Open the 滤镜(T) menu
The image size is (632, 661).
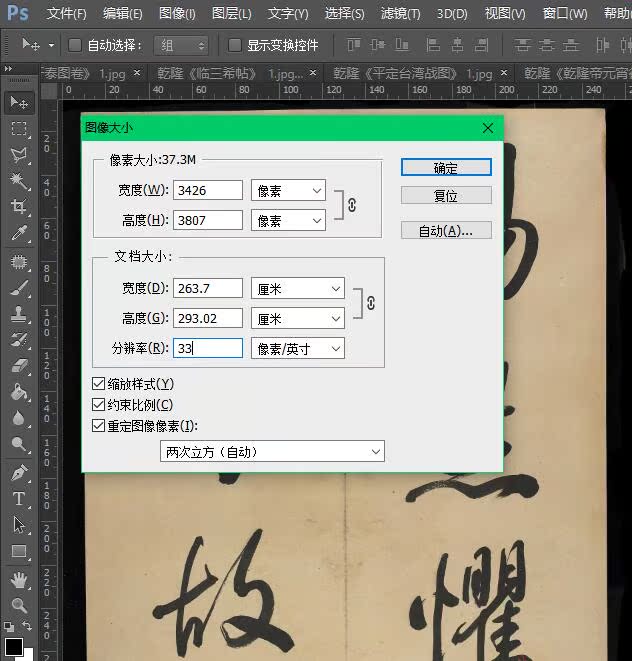(x=400, y=13)
